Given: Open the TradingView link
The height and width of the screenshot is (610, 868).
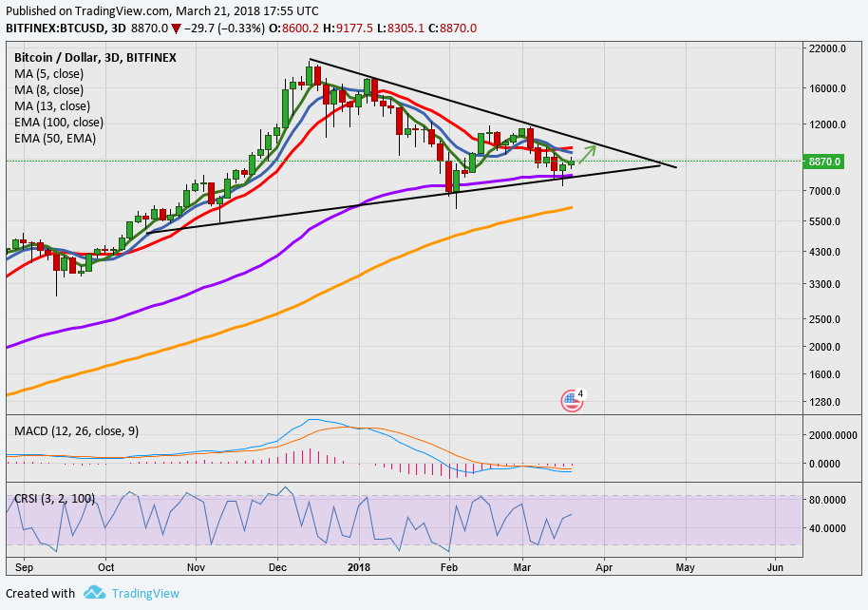Looking at the screenshot, I should pos(145,594).
